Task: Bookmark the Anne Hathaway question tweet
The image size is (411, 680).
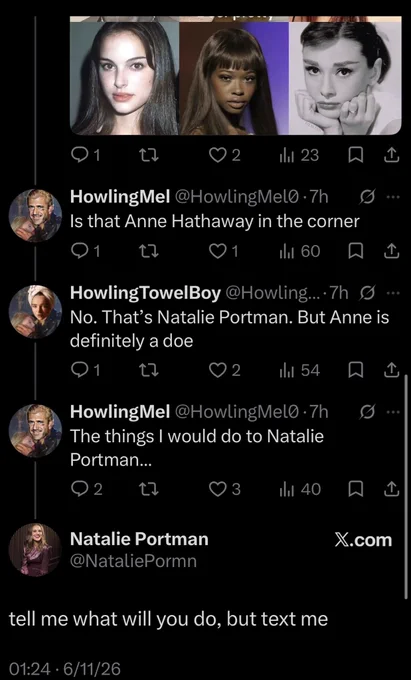Action: pyautogui.click(x=355, y=251)
